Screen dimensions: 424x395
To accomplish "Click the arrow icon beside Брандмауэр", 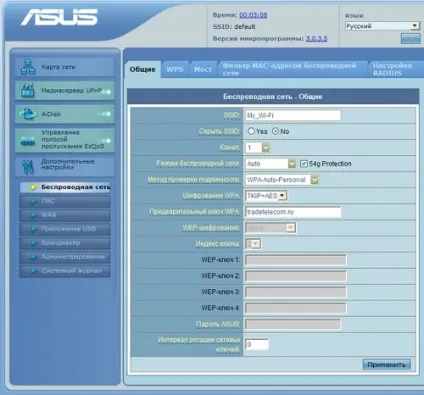I will point(33,243).
